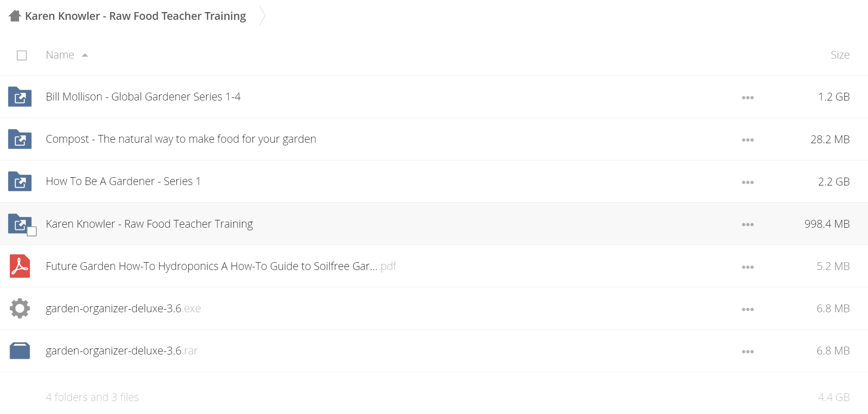Open Karen Knowler - Raw Food Teacher Training folder
The image size is (868, 414).
click(x=149, y=224)
